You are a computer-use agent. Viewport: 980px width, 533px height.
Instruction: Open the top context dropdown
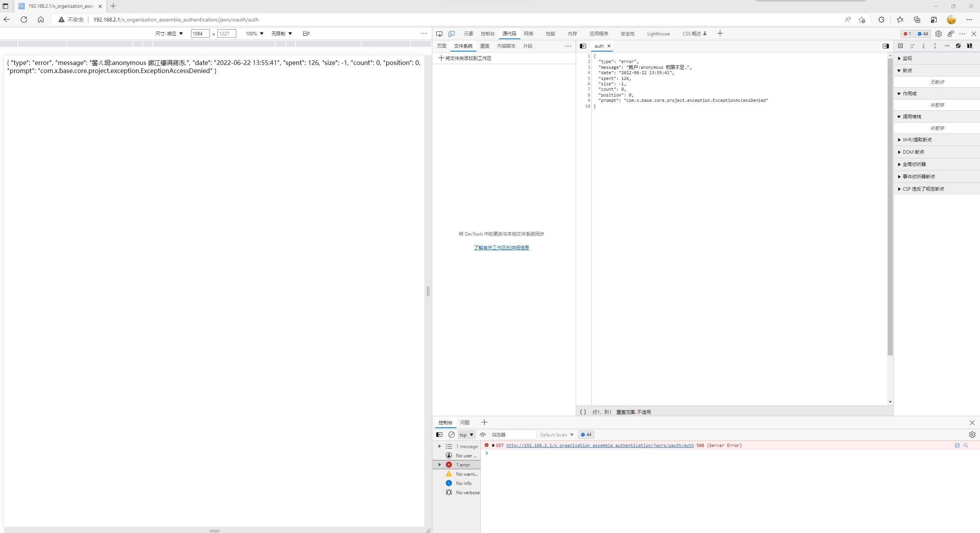point(466,435)
